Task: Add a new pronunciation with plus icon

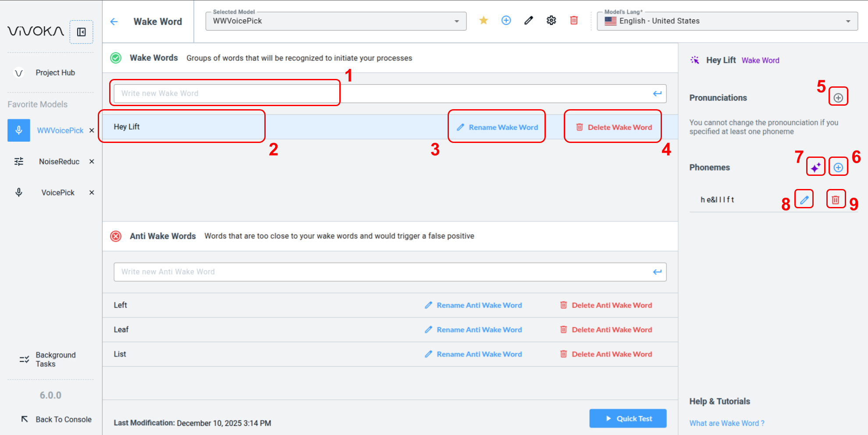Action: (838, 98)
